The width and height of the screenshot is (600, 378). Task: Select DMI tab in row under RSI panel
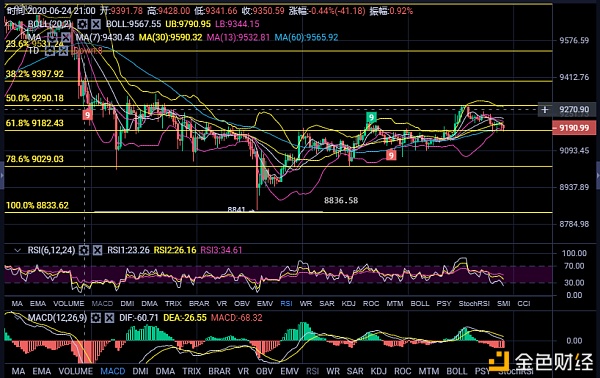click(x=127, y=303)
